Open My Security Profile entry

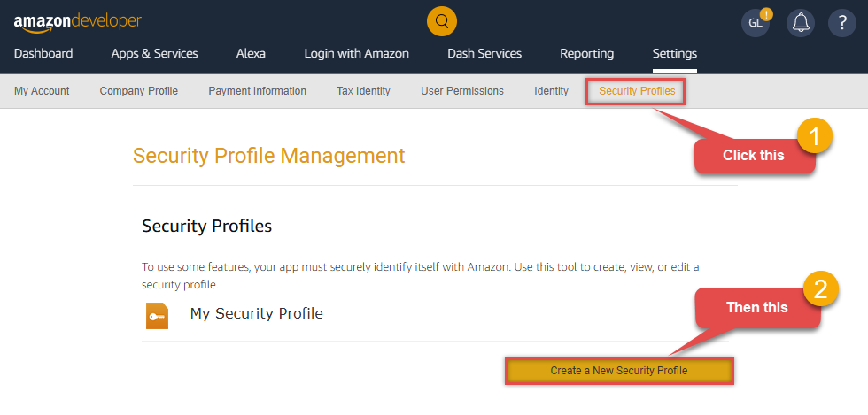pyautogui.click(x=256, y=313)
